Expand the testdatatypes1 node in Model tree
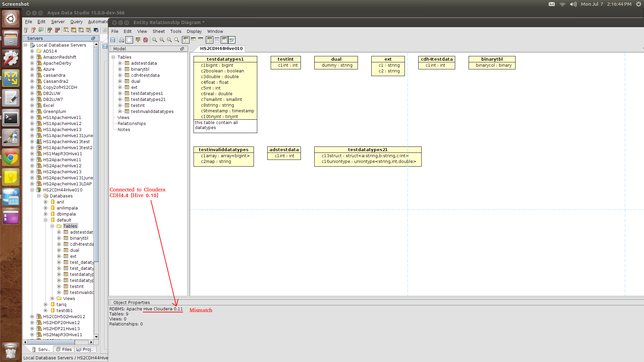The height and width of the screenshot is (362, 644). tap(120, 94)
